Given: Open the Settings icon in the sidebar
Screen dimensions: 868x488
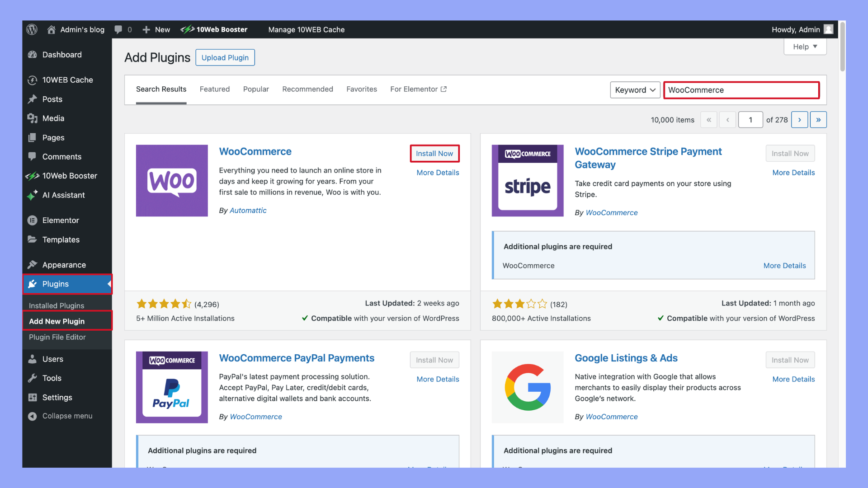Looking at the screenshot, I should (x=32, y=397).
